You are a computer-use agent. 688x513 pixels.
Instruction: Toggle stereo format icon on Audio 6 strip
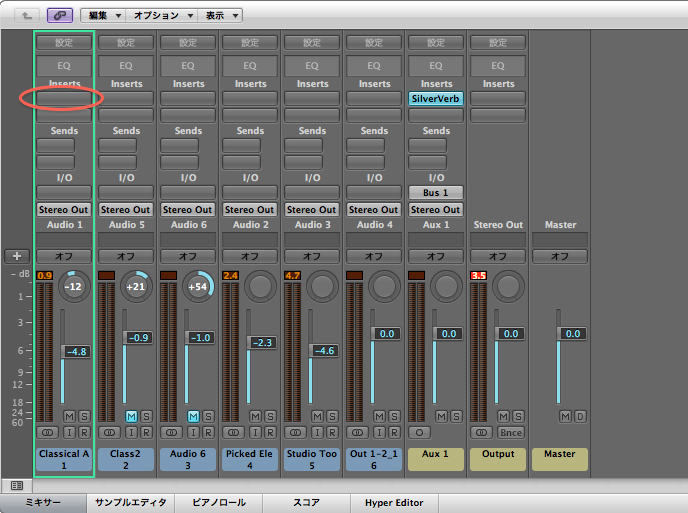(171, 433)
